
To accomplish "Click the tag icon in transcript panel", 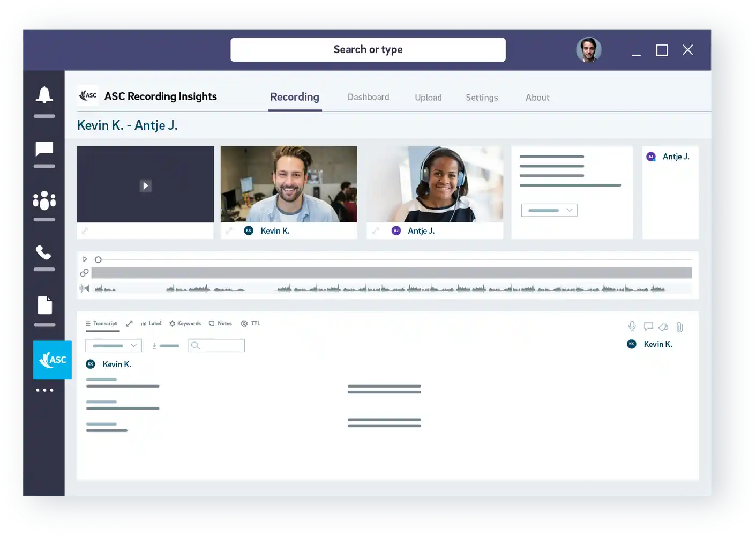I will (663, 327).
